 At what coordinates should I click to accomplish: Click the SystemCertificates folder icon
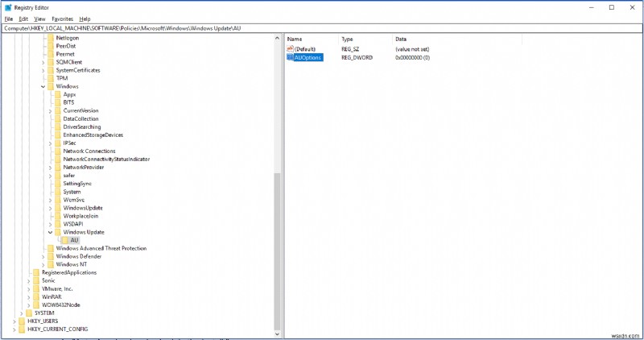coord(51,70)
